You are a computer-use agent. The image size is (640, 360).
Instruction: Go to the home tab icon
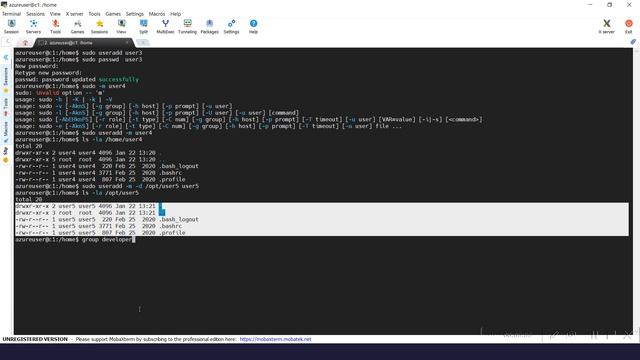pos(25,42)
